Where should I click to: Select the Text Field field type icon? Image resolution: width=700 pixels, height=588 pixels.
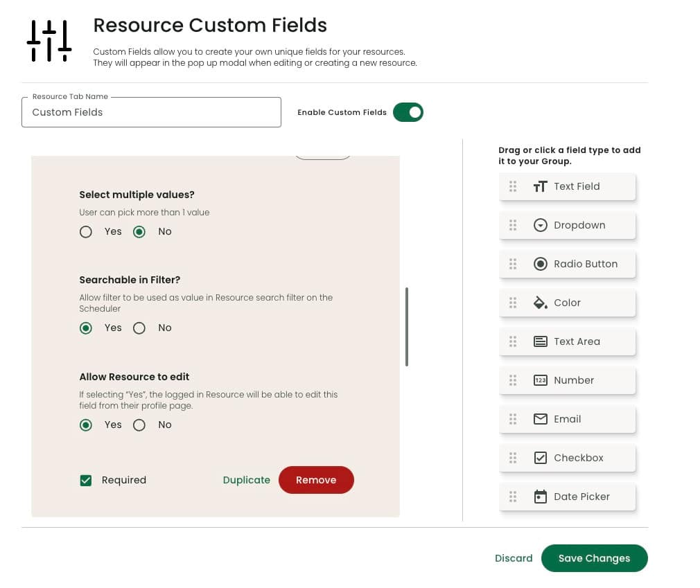pyautogui.click(x=541, y=186)
